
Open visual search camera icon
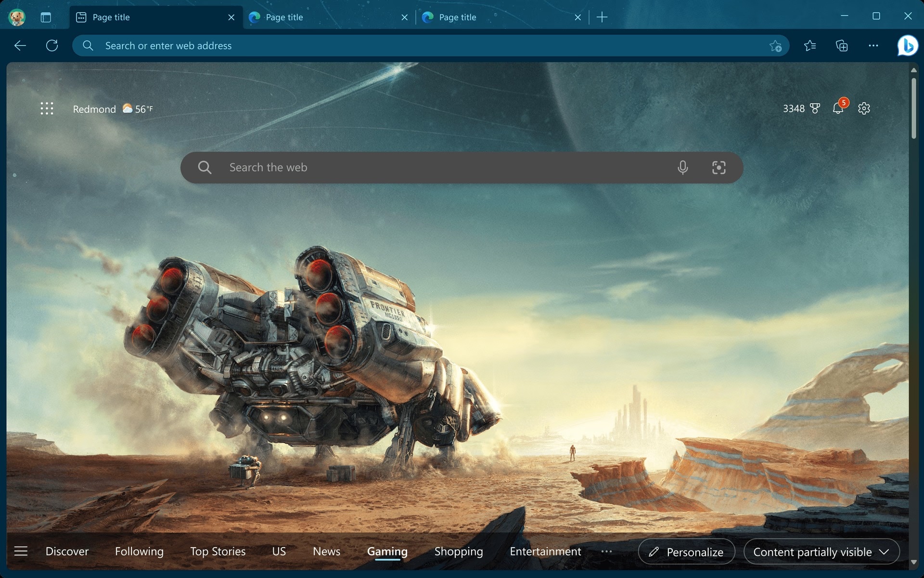[719, 168]
